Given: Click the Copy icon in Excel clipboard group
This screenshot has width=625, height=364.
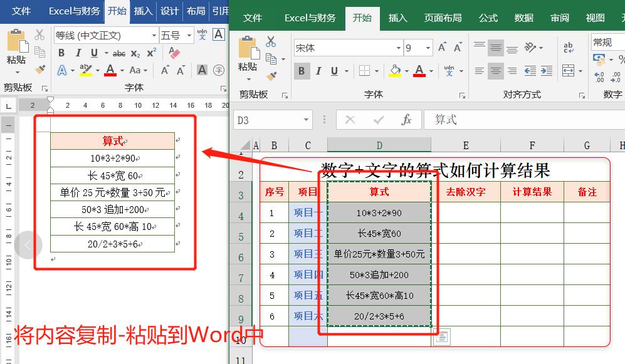Looking at the screenshot, I should [x=270, y=58].
